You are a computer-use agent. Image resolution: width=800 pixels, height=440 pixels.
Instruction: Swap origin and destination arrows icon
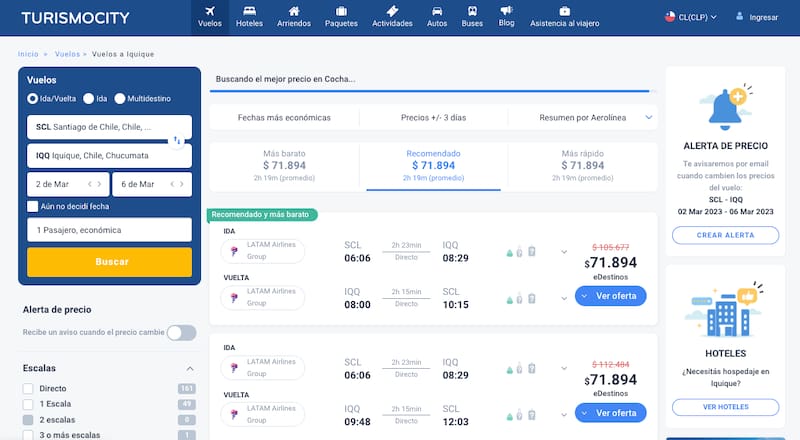177,141
